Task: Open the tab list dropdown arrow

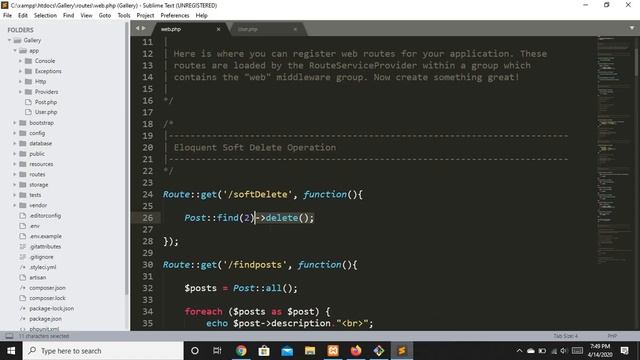Action: click(x=632, y=28)
